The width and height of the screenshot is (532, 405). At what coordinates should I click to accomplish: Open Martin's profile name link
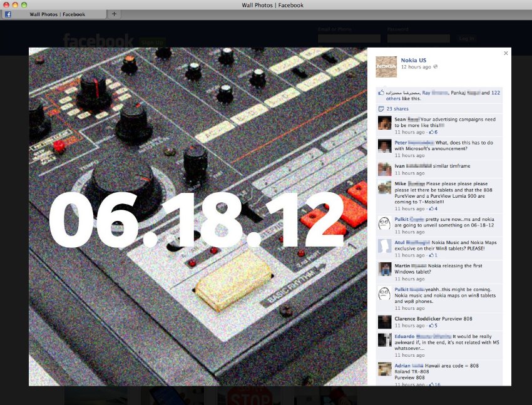click(410, 266)
